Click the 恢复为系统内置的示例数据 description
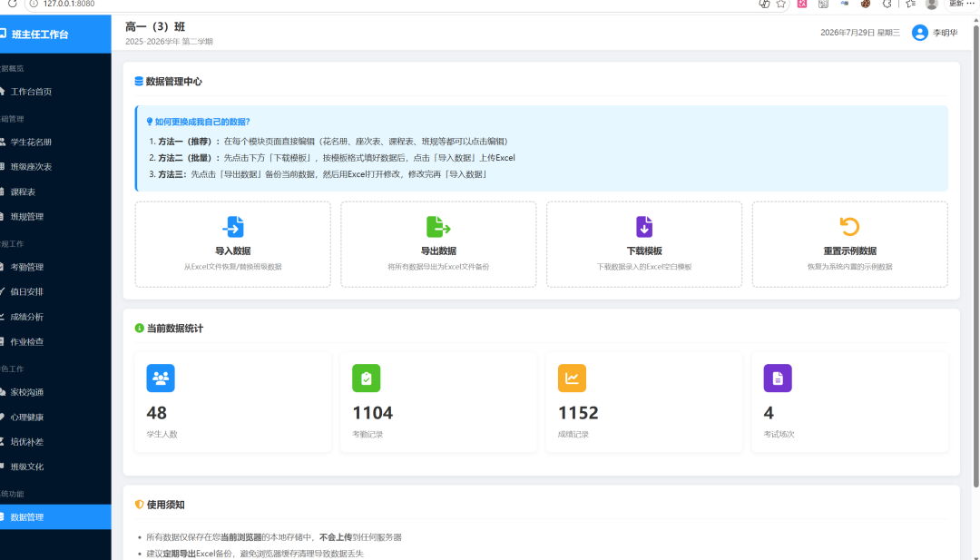980x560 pixels. pos(849,267)
